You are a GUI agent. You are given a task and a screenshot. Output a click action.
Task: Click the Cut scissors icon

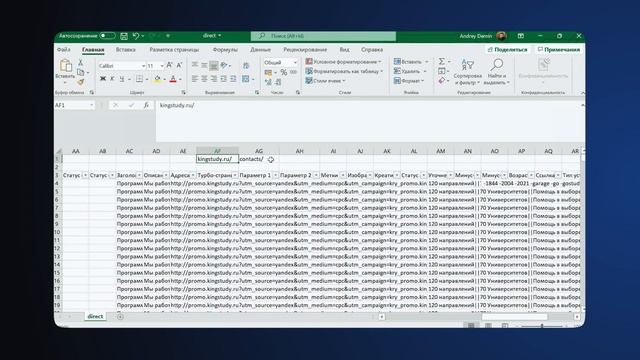tap(80, 62)
